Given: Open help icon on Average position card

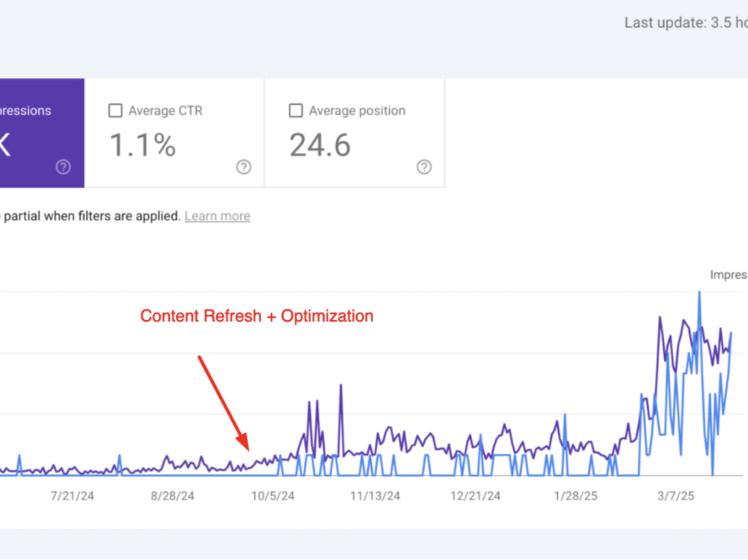Looking at the screenshot, I should pyautogui.click(x=424, y=167).
